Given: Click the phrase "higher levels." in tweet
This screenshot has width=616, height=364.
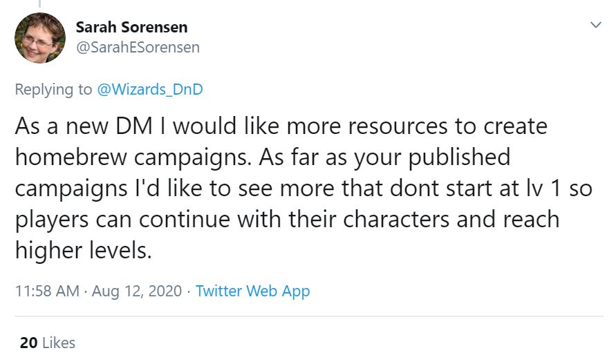Looking at the screenshot, I should pos(82,250).
